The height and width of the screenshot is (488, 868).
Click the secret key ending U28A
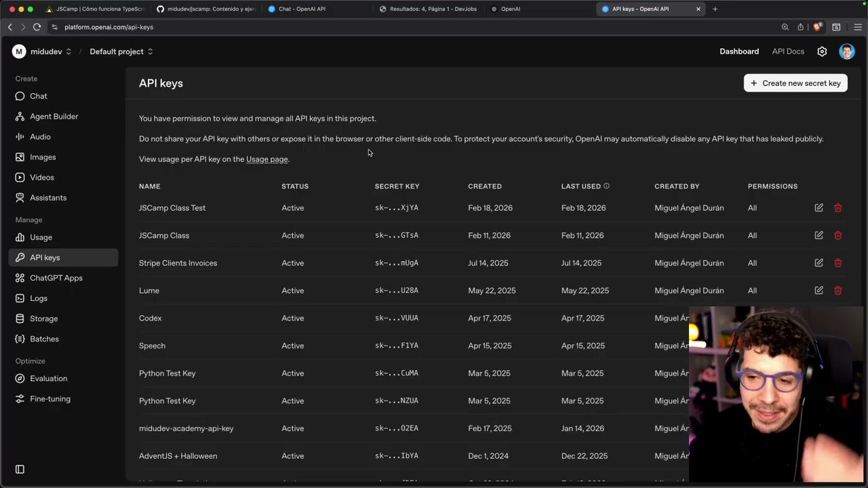click(x=397, y=291)
